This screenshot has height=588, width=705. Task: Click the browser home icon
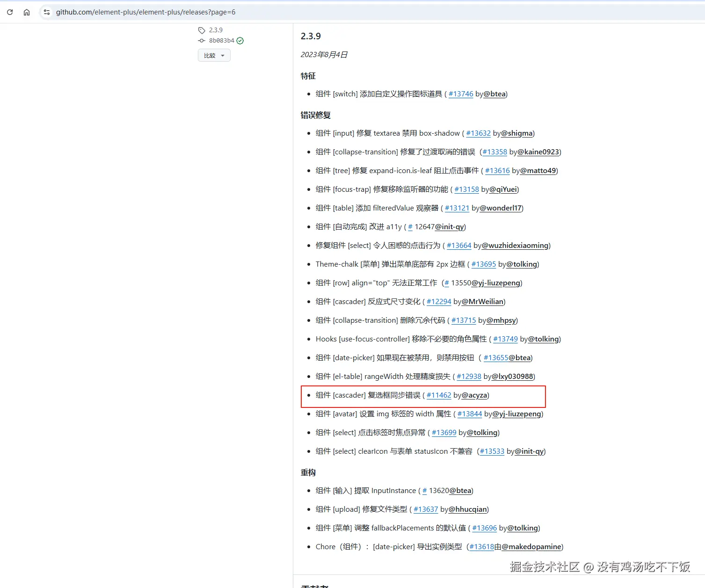coord(26,12)
